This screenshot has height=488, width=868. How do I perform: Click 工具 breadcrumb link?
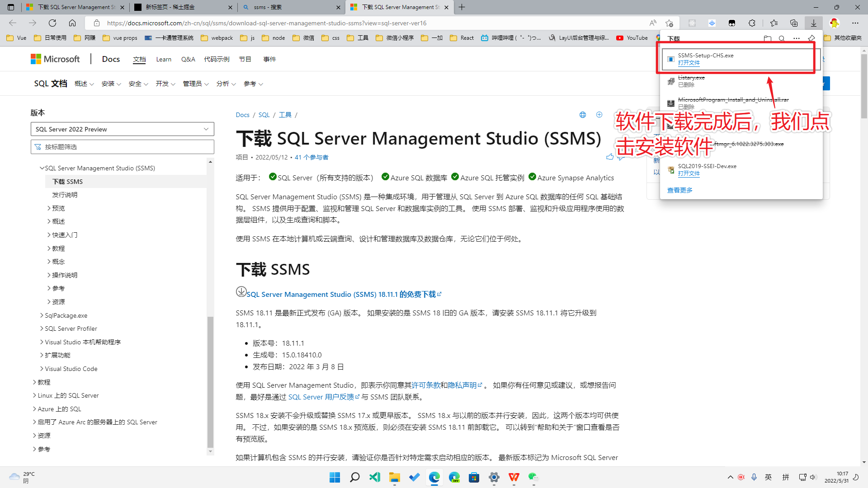pyautogui.click(x=285, y=115)
